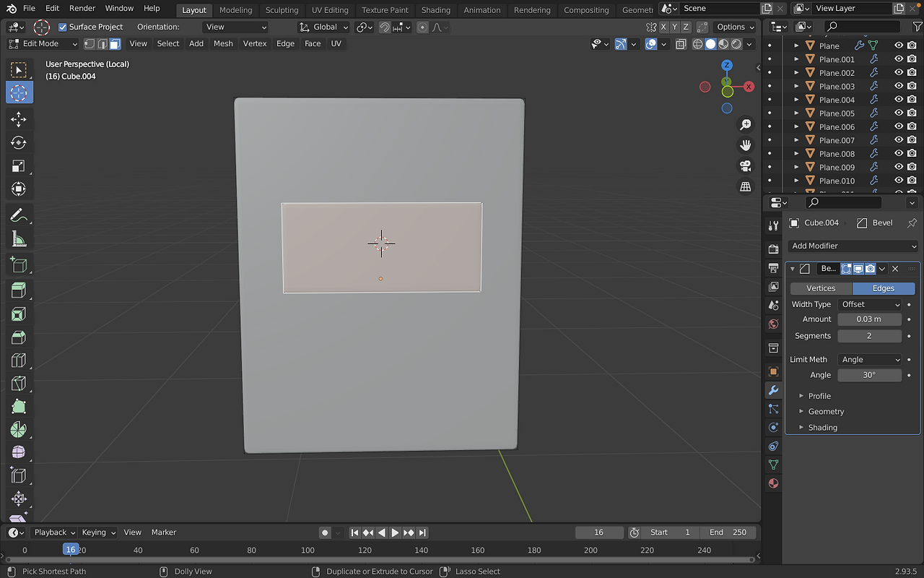Screen dimensions: 924x578
Task: Enable vertex select mode
Action: tap(90, 43)
